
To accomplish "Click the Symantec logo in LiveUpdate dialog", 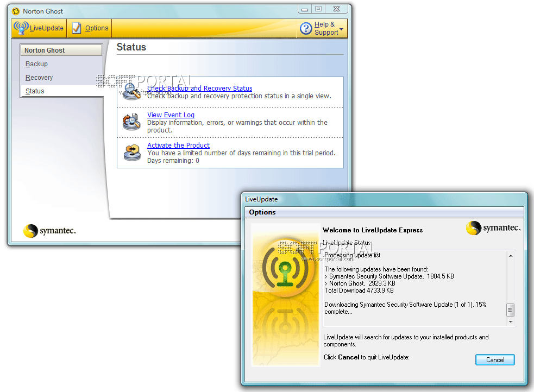I will tap(493, 227).
